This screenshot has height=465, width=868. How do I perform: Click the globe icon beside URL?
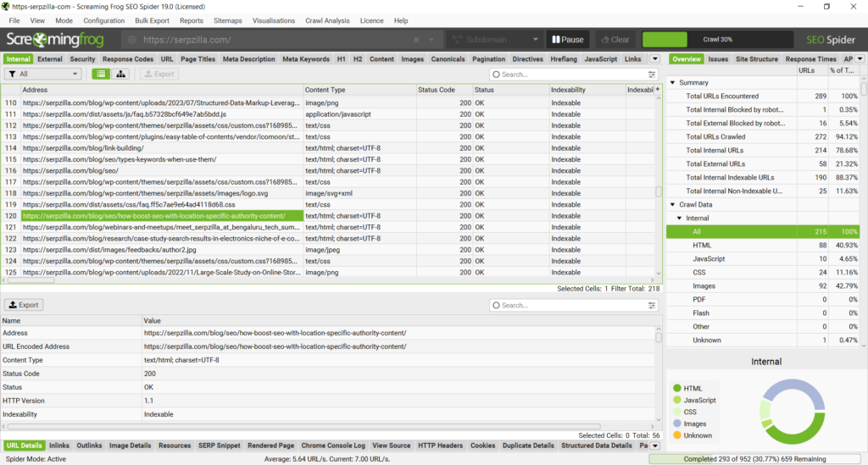[x=131, y=40]
